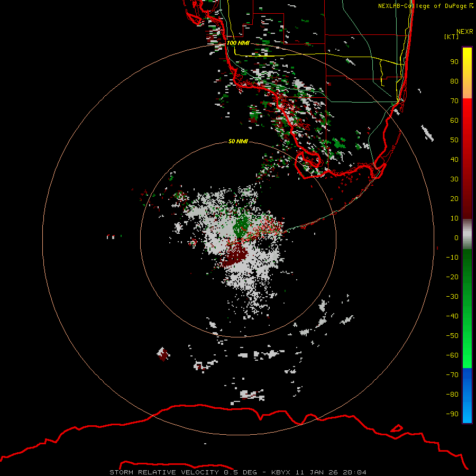Click the 70 value on velocity scale
Image resolution: width=476 pixels, height=476 pixels.
click(454, 101)
